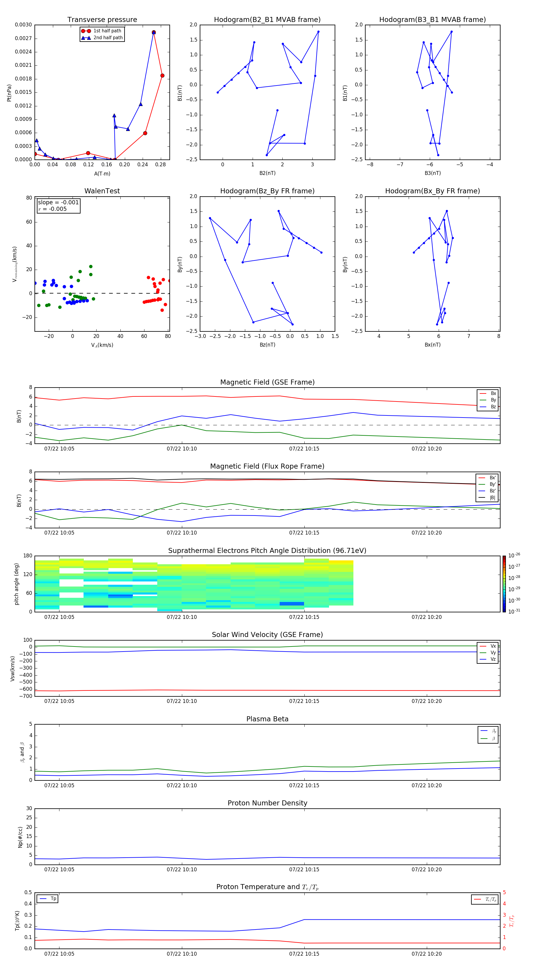Screen dimensions: 535x980
Task: Click the 'Bx(nT)' x-axis label
Action: (432, 345)
